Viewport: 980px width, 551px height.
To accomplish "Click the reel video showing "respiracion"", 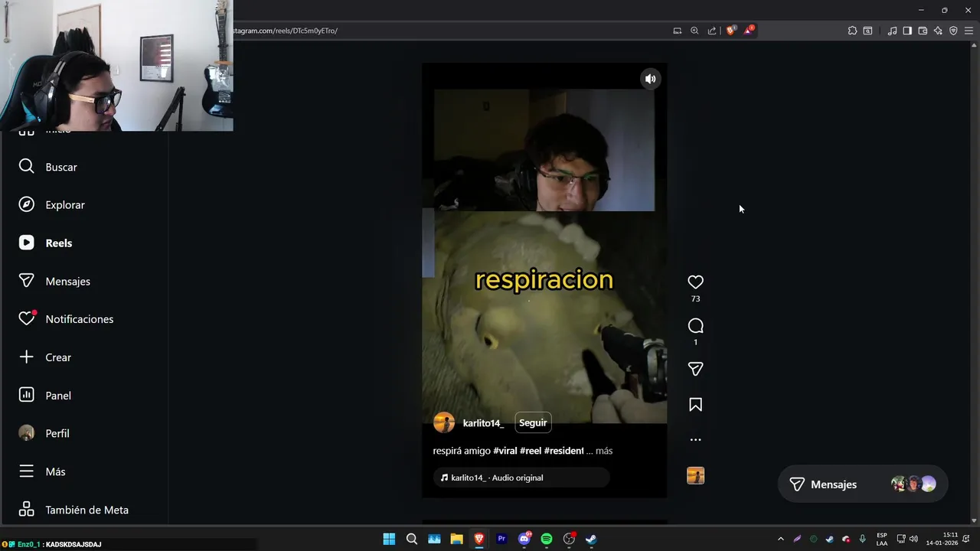I will click(x=544, y=280).
